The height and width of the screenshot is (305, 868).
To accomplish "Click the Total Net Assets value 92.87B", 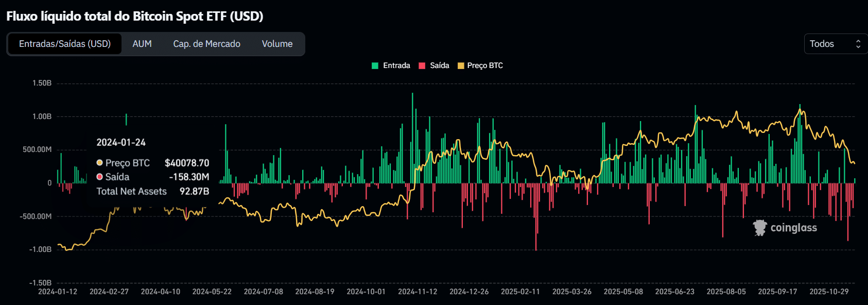I will (x=194, y=191).
